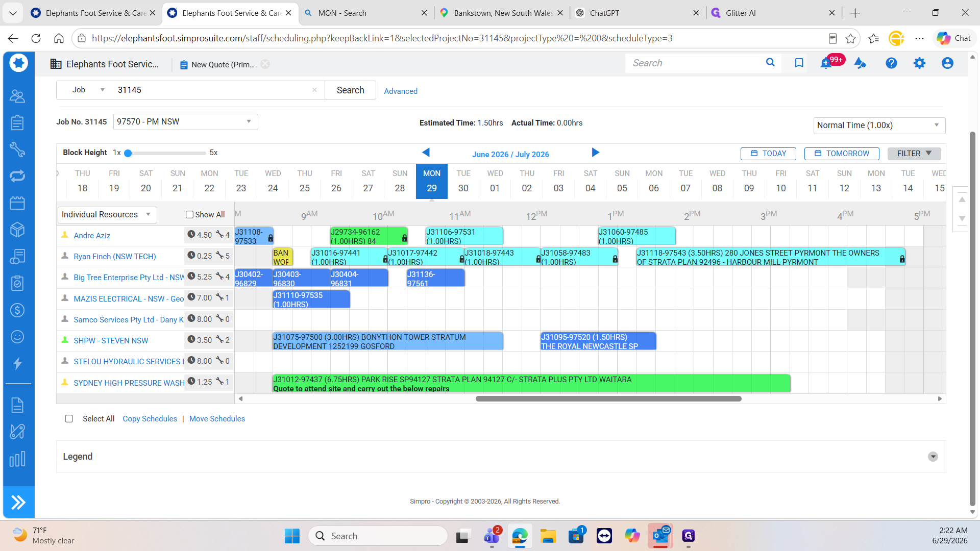Viewport: 980px width, 551px height.
Task: Click the TOMORROW button
Action: [842, 153]
